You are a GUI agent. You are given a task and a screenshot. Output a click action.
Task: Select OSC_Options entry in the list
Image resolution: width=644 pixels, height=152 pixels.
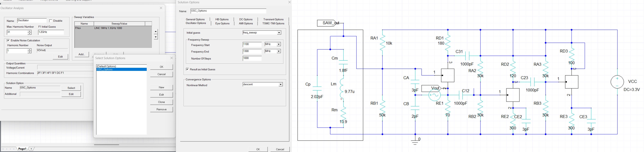(121, 70)
